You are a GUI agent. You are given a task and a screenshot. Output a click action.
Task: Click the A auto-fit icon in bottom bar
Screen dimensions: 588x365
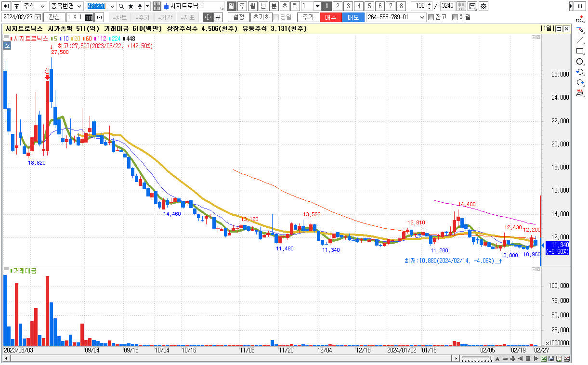tap(497, 359)
